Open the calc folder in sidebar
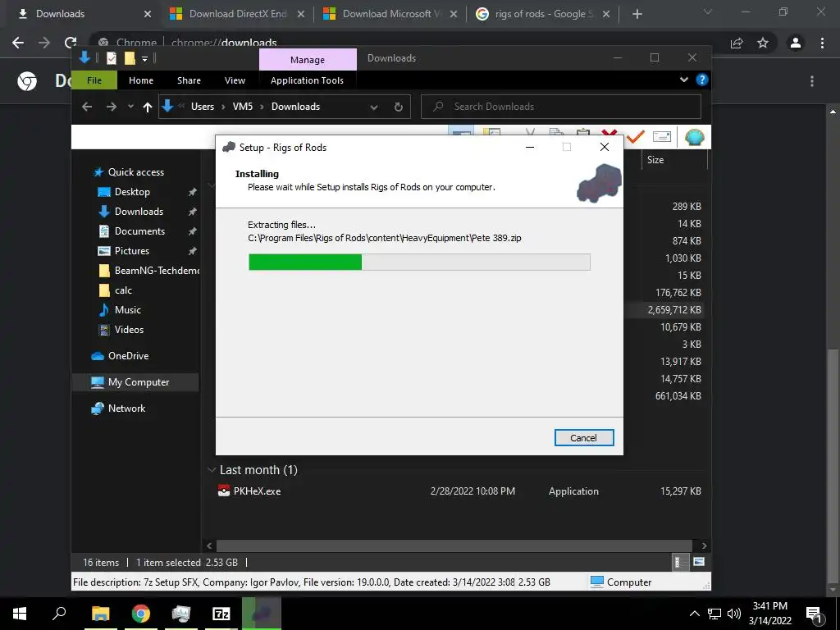Image resolution: width=840 pixels, height=630 pixels. (123, 290)
